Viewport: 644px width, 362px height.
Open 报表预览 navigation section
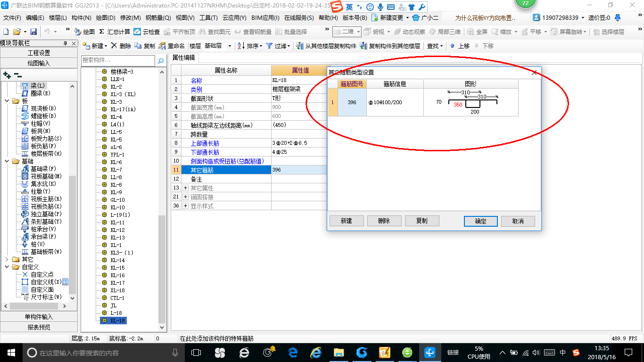(x=39, y=327)
